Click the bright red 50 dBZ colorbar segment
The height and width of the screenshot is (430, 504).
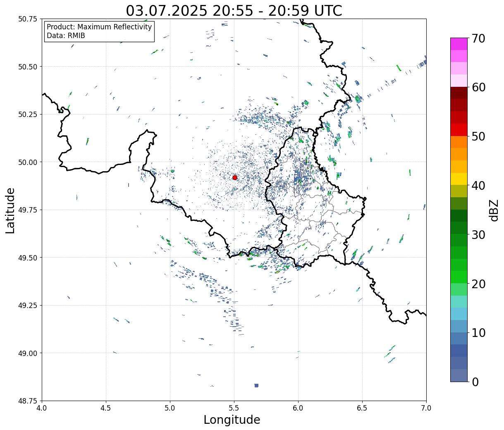459,130
